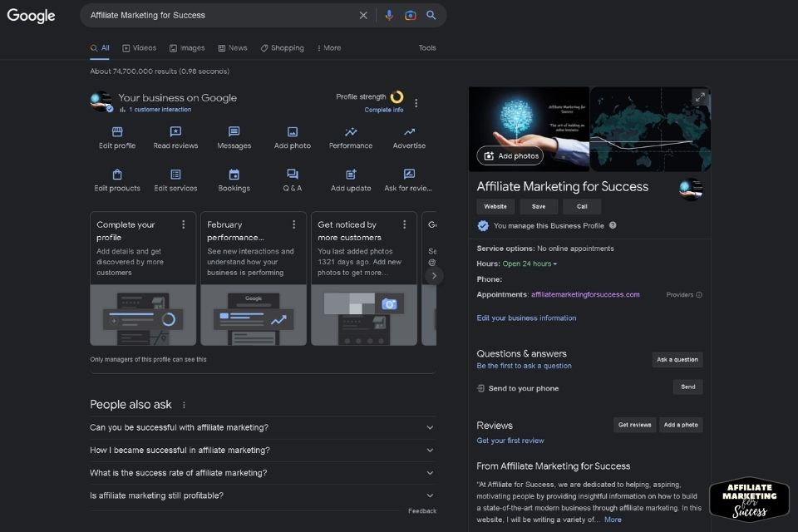The image size is (798, 532).
Task: Switch to the Images tab
Action: pyautogui.click(x=187, y=48)
